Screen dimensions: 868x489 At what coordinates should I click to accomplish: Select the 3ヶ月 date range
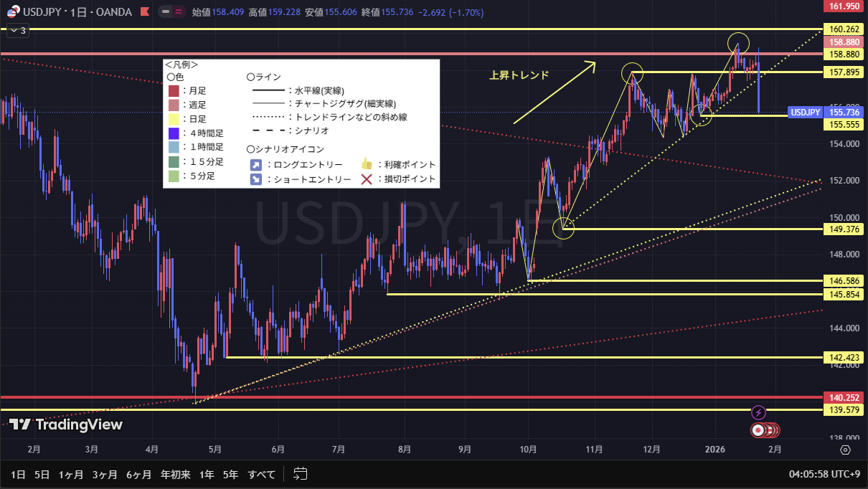105,474
